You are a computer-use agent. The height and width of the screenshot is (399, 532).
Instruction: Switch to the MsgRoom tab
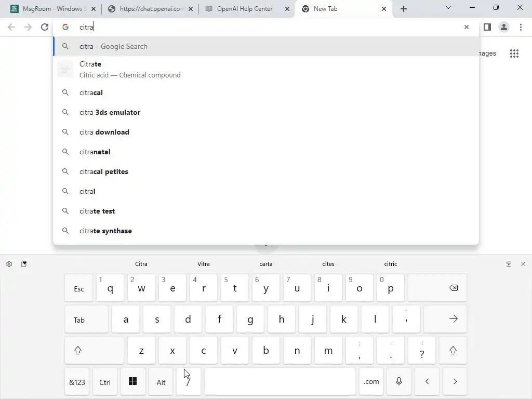point(54,9)
